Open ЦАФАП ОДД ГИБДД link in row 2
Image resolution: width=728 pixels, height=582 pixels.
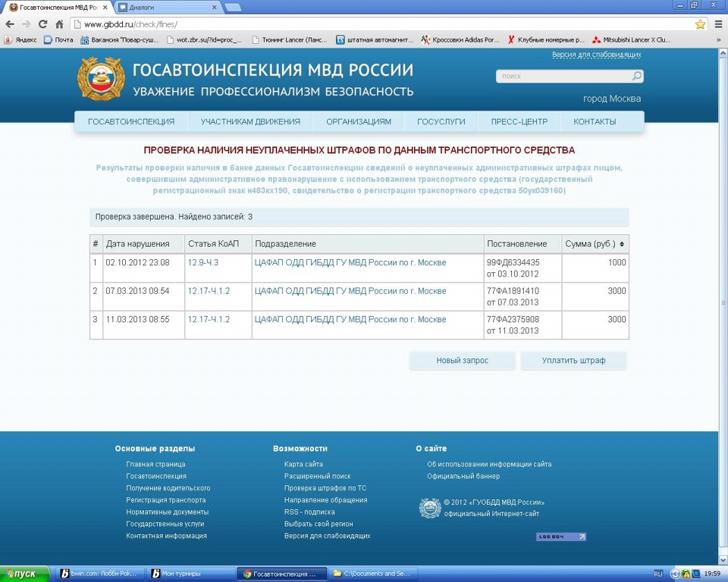tap(350, 291)
